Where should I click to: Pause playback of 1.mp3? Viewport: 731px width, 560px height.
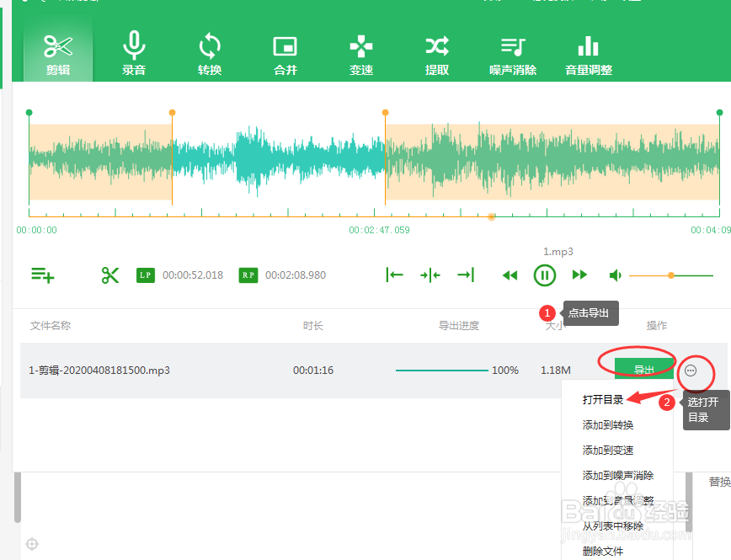point(545,275)
